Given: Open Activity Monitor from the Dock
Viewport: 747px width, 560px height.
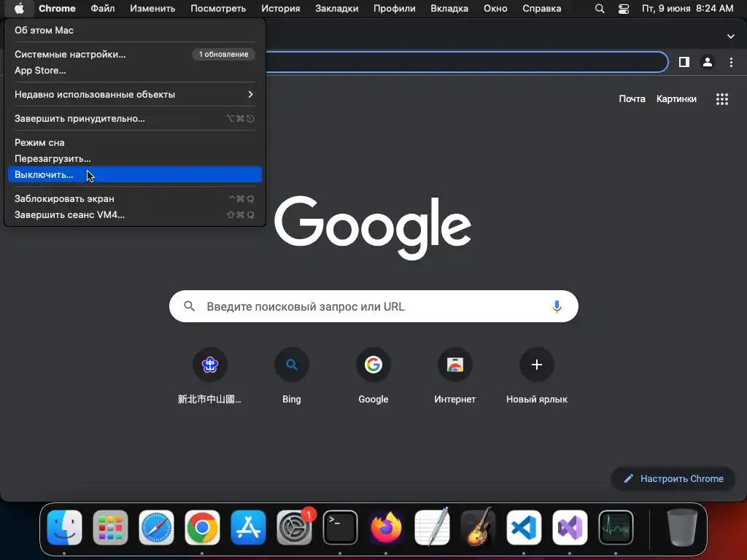Looking at the screenshot, I should tap(616, 528).
